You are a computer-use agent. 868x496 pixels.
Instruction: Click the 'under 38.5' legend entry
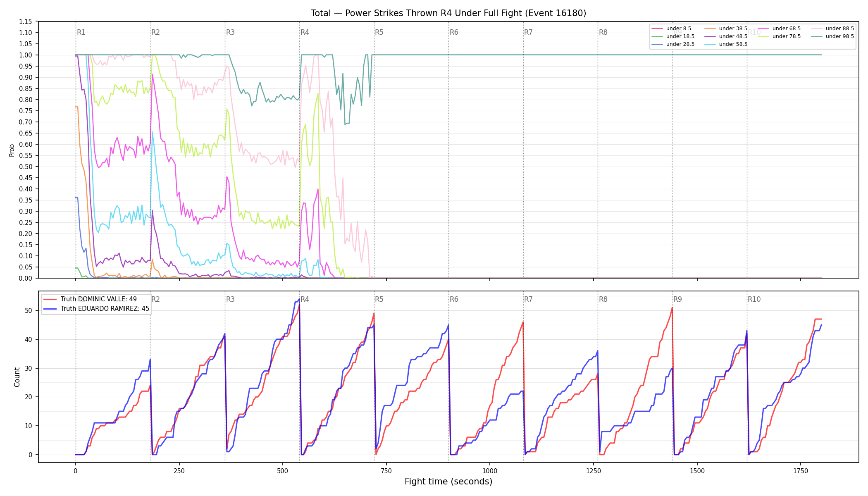pos(726,29)
